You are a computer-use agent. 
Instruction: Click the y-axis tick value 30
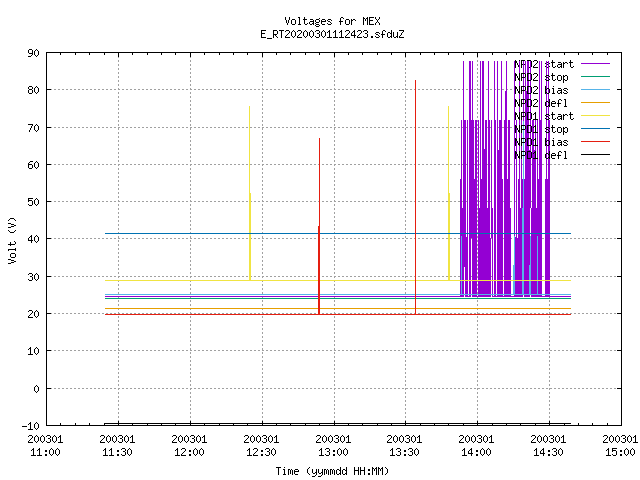33,277
